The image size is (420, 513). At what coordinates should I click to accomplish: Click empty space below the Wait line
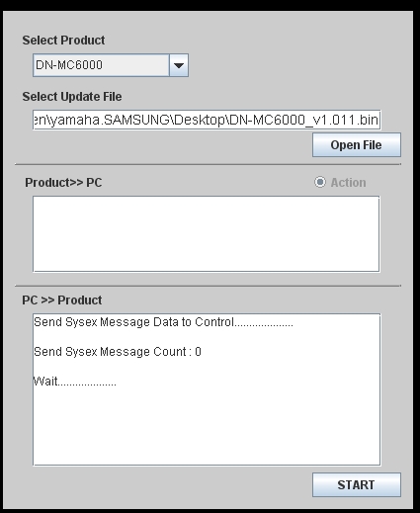click(207, 428)
